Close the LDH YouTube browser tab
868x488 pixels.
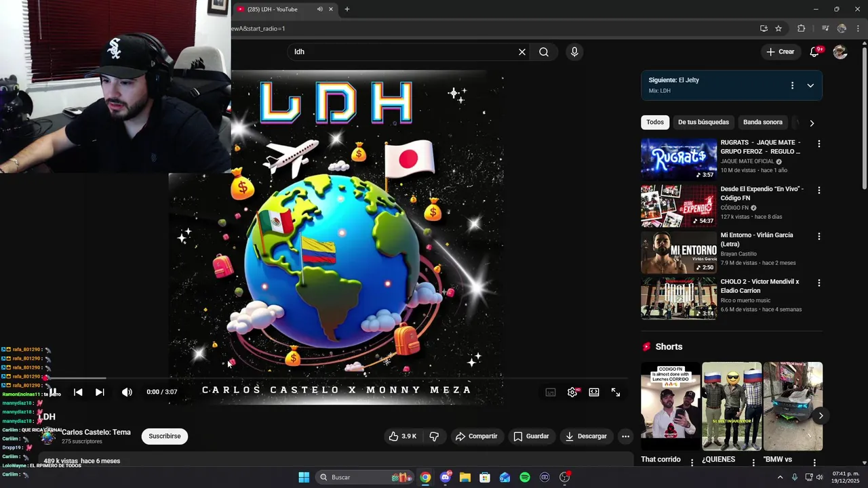pos(331,9)
